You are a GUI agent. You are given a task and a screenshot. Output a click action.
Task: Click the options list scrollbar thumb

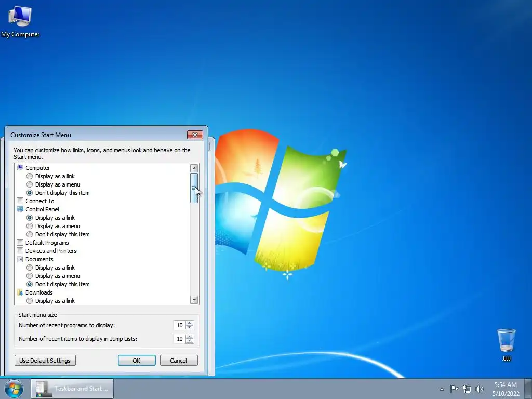[194, 188]
